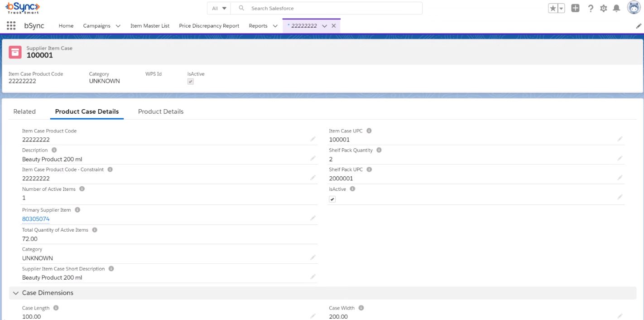Switch to the Product Details tab
Image resolution: width=644 pixels, height=320 pixels.
pyautogui.click(x=161, y=112)
